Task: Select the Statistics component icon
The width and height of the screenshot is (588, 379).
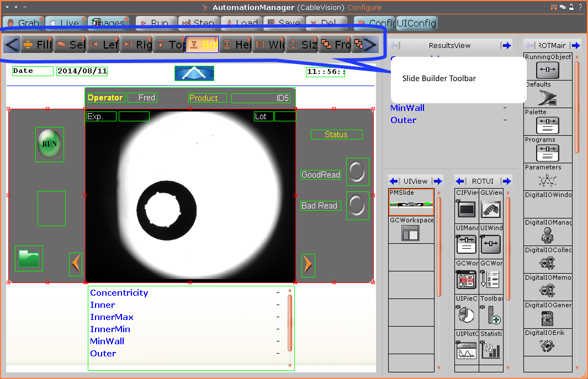Action: point(491,347)
